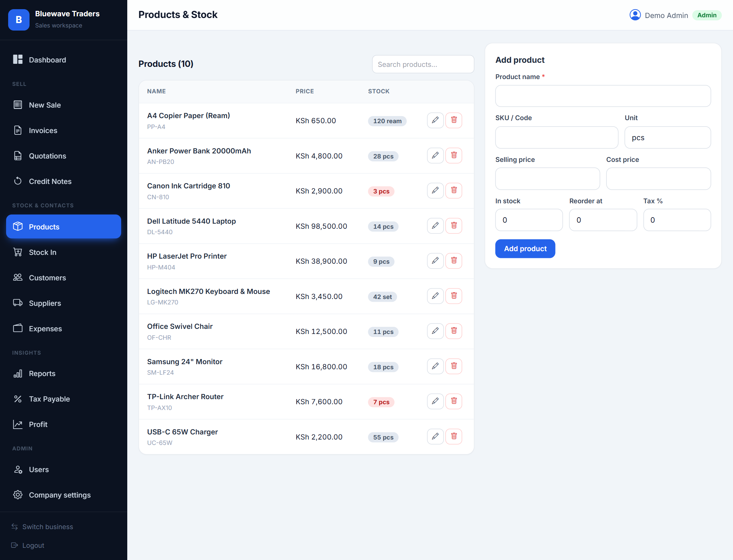Screen dimensions: 733x560
Task: Delete the TP-Link Archer Router product
Action: pos(454,401)
